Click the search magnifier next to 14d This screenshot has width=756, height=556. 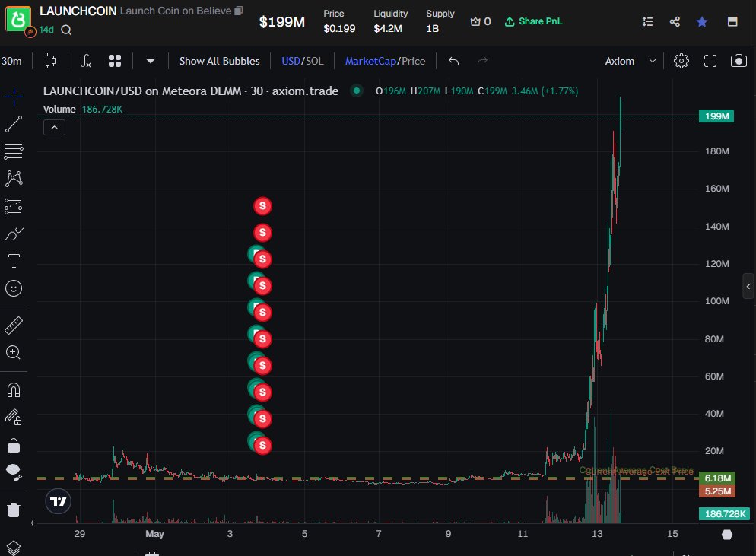66,30
